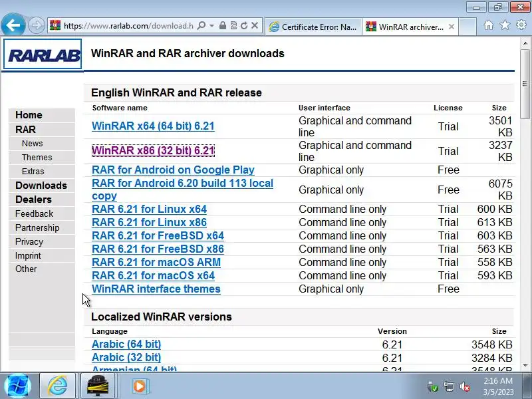Go to the Downloads sidebar section
Viewport: 532px width, 399px height.
click(41, 186)
